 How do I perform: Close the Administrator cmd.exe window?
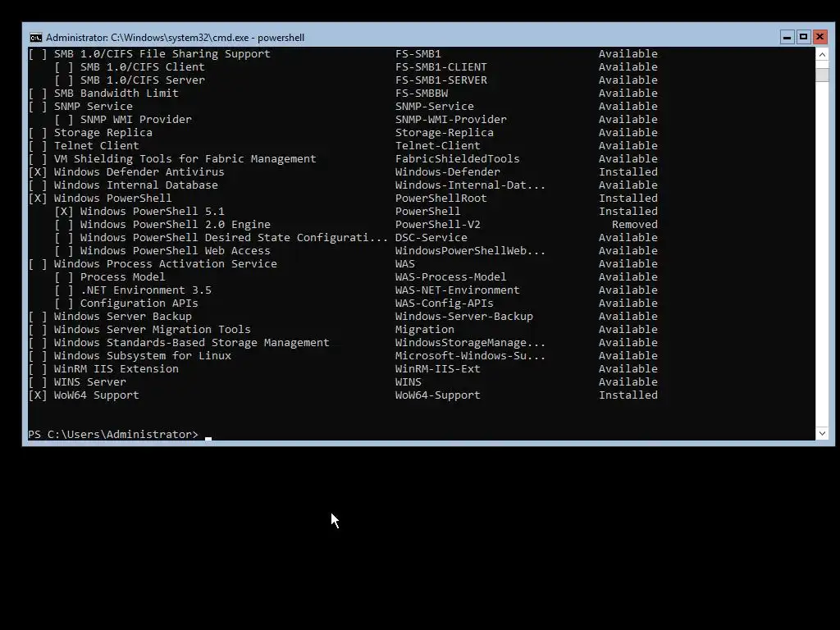[819, 37]
